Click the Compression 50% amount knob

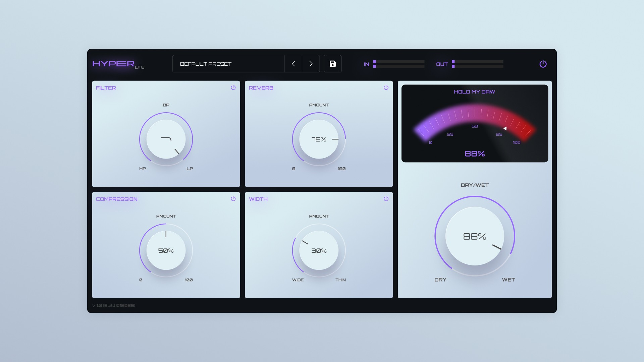tap(166, 250)
